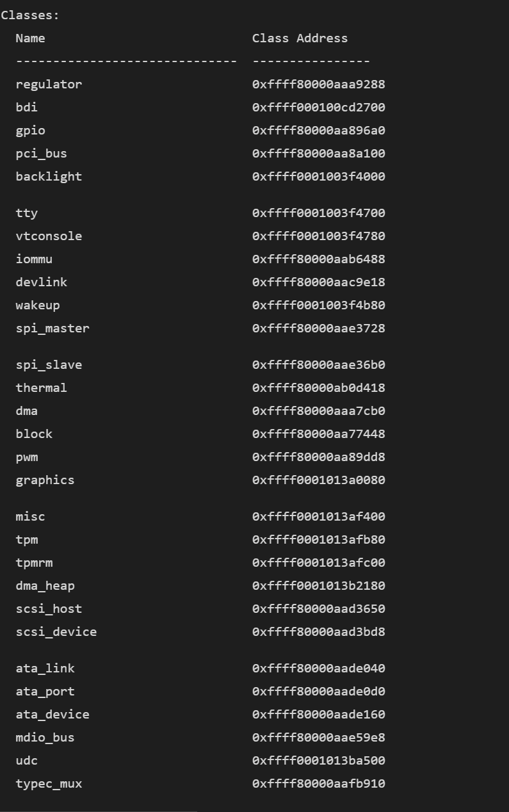The image size is (509, 812).
Task: Click the 'Classes:' heading text
Action: tap(30, 15)
